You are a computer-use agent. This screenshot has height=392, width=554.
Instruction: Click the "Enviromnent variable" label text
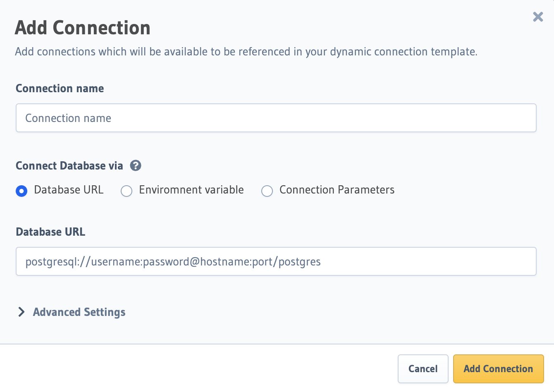[191, 190]
